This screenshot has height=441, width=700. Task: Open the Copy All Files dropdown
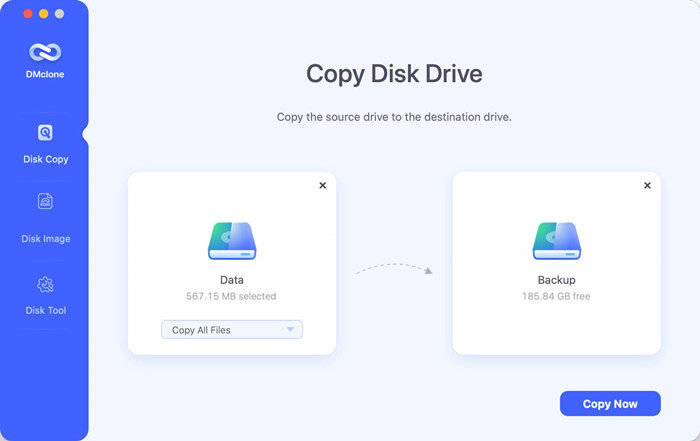[x=232, y=330]
